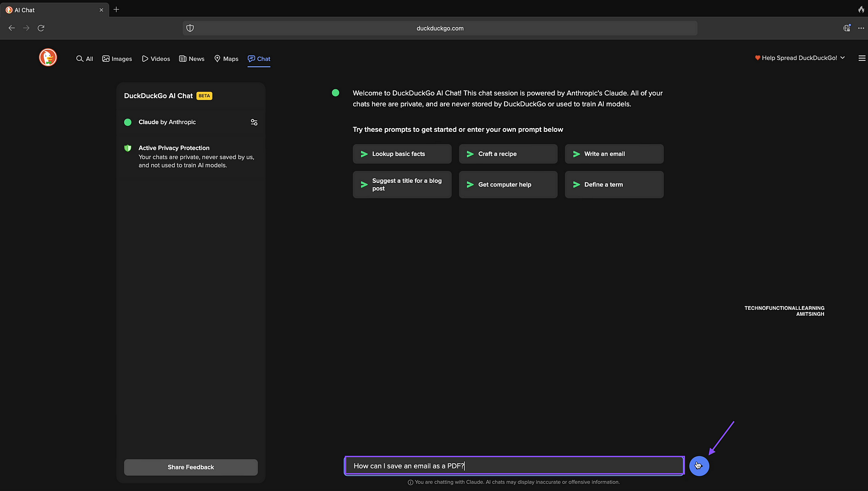Click the send message arrow button
Screen dimensions: 868x491
tap(699, 466)
